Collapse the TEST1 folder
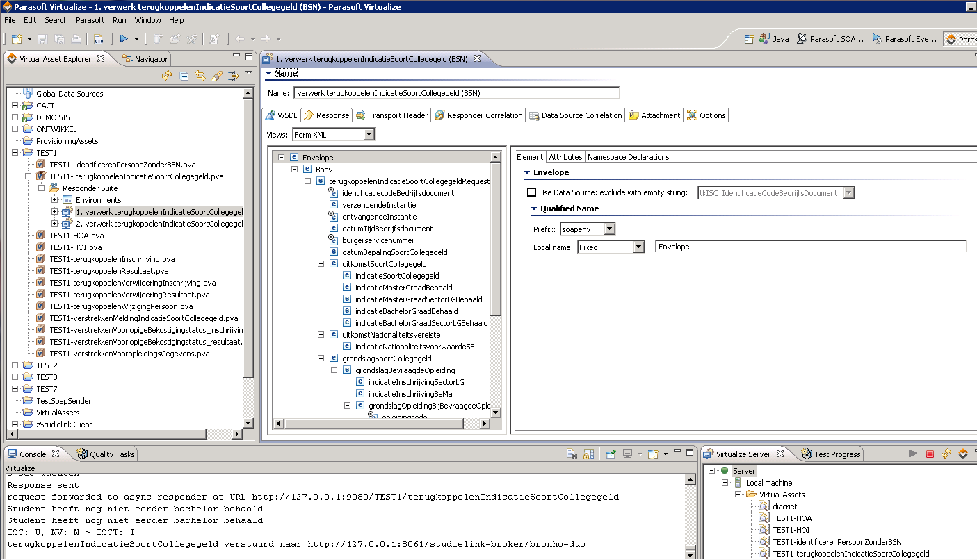The height and width of the screenshot is (560, 977). click(x=15, y=153)
